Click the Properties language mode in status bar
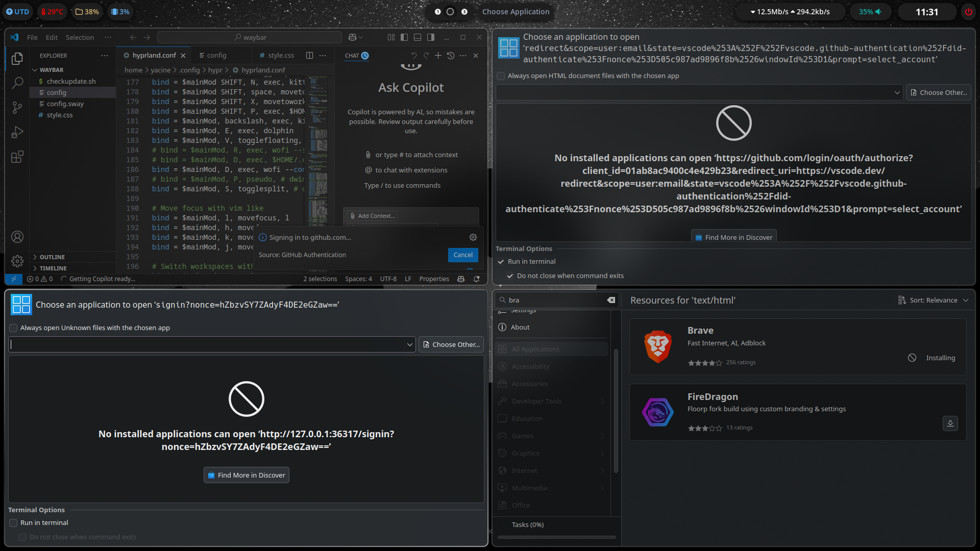This screenshot has width=980, height=551. pos(434,279)
